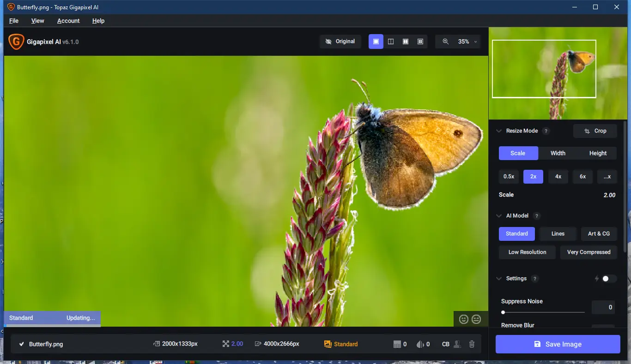The height and width of the screenshot is (364, 631).
Task: Click the scale factor icon in file row
Action: coord(226,344)
